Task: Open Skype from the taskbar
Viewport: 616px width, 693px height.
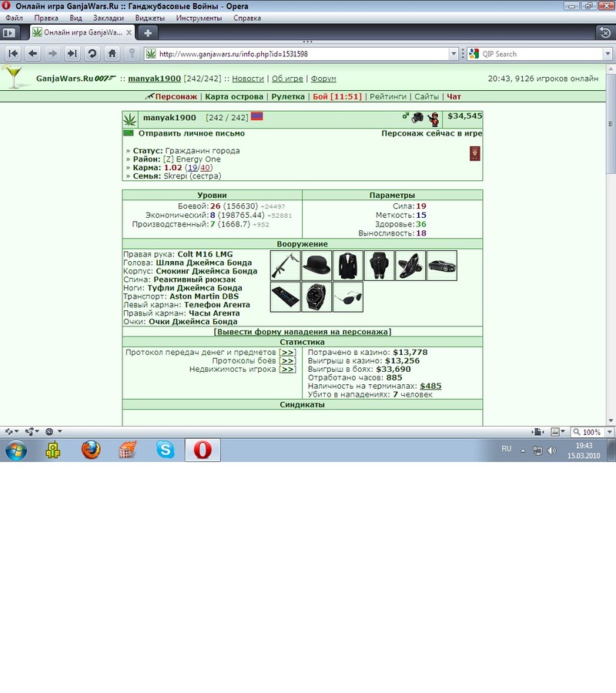Action: pyautogui.click(x=166, y=450)
